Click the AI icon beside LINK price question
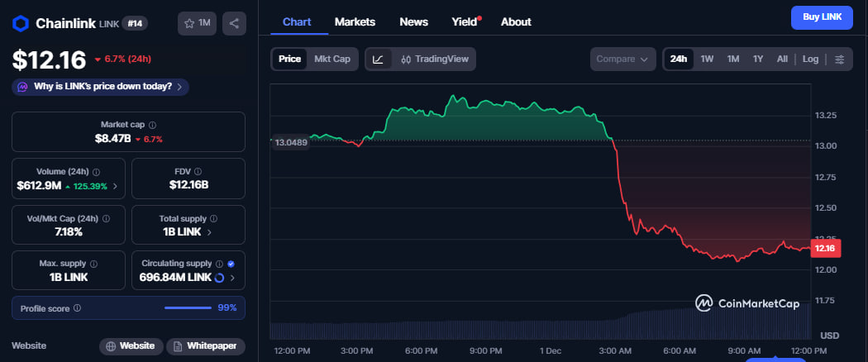 [22, 87]
